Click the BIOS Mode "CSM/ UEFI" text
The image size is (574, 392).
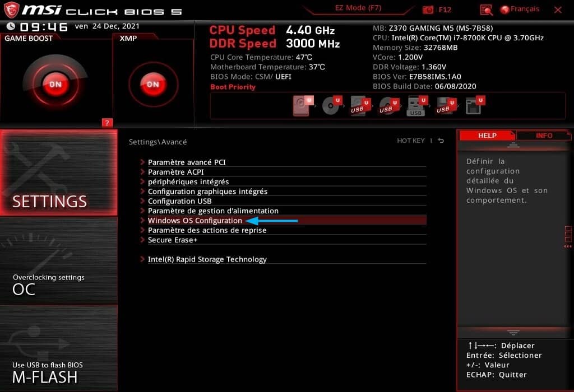click(x=272, y=77)
